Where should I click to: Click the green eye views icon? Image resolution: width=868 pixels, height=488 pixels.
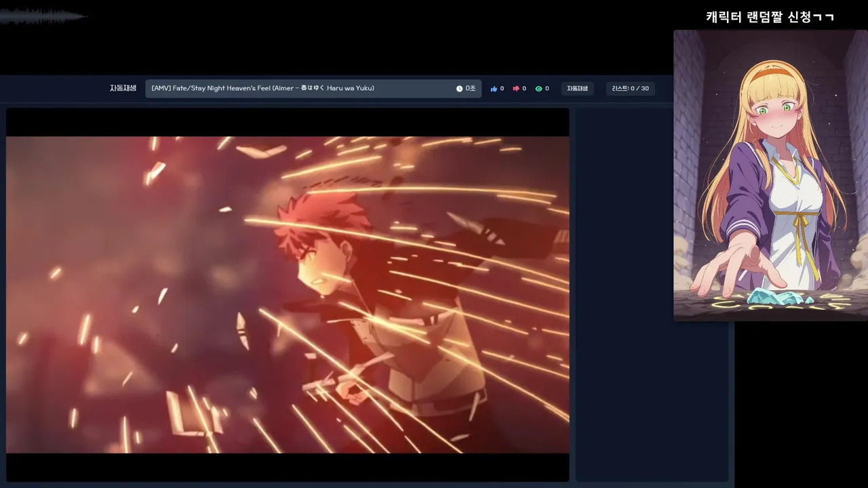(538, 89)
